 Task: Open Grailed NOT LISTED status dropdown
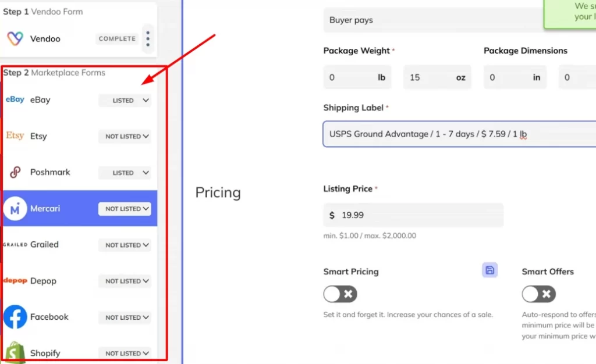pyautogui.click(x=125, y=245)
